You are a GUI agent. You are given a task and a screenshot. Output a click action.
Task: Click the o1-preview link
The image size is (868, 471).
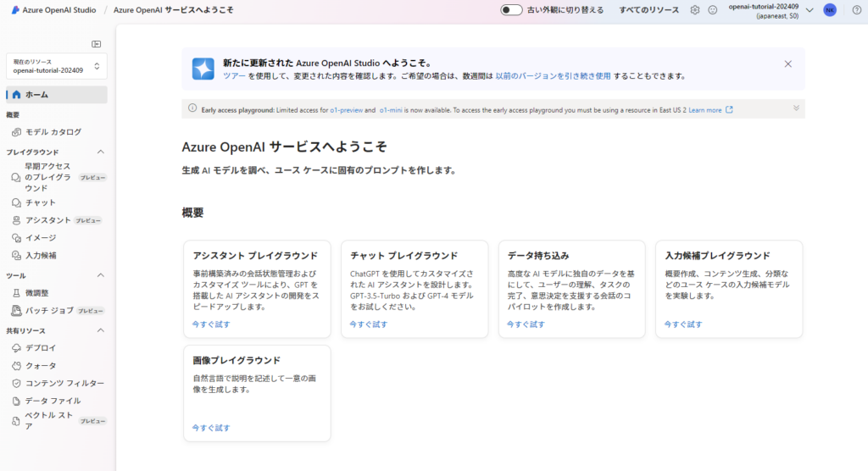point(346,110)
